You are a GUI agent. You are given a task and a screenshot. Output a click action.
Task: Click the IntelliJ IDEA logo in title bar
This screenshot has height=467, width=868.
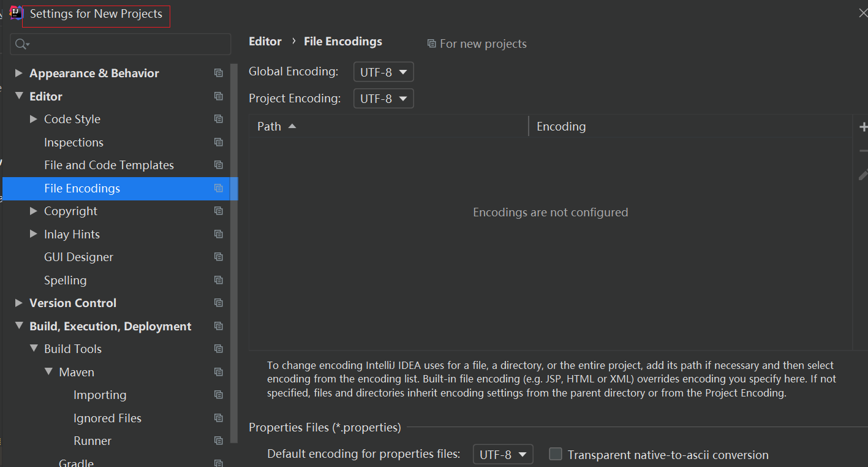click(16, 13)
